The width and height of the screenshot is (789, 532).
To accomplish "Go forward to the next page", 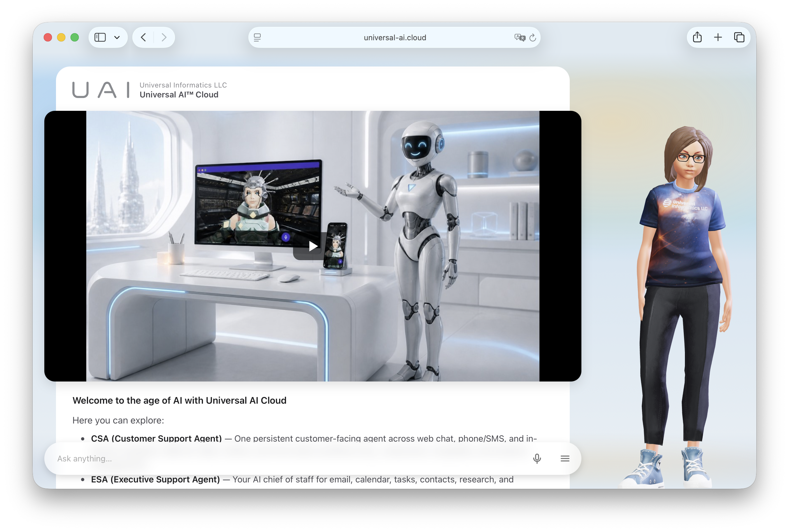I will [164, 37].
